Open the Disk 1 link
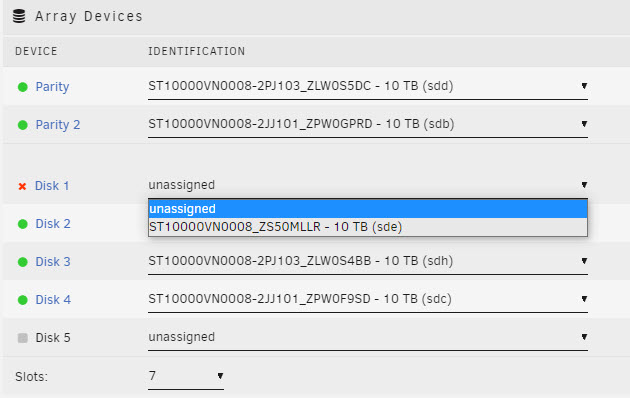 tap(52, 186)
